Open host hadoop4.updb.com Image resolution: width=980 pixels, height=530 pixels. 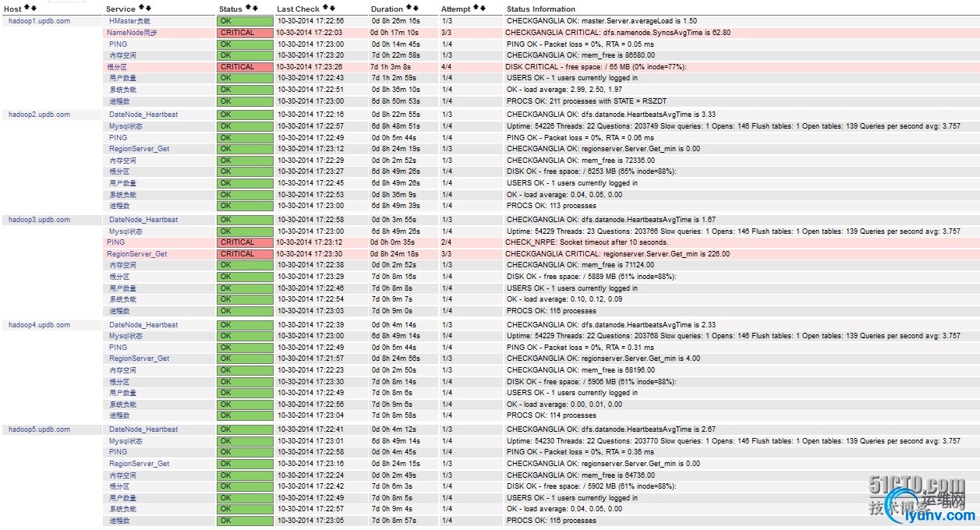tap(39, 325)
